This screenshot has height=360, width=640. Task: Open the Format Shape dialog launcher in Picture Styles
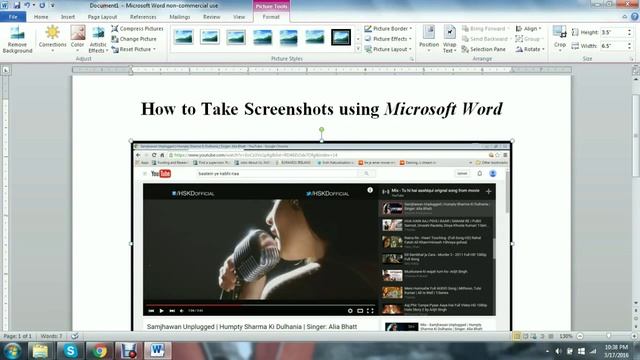pyautogui.click(x=411, y=59)
